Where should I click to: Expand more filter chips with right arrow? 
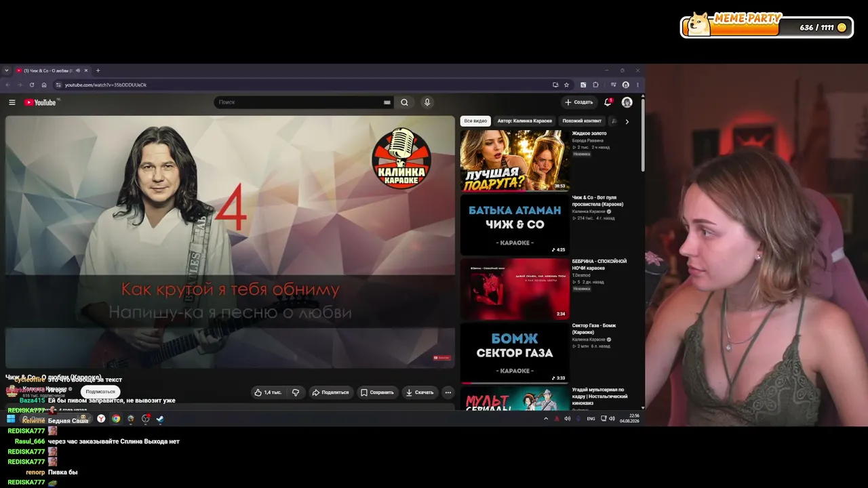coord(627,121)
